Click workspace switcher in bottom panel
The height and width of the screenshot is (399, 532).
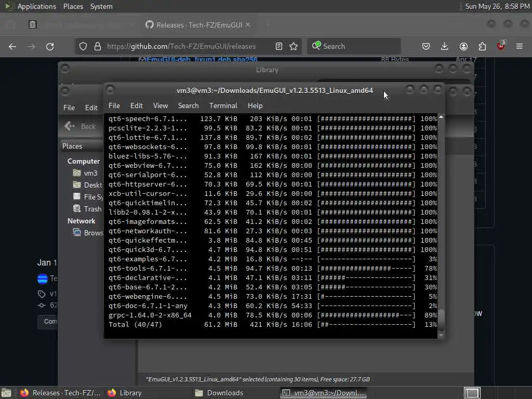pyautogui.click(x=472, y=393)
